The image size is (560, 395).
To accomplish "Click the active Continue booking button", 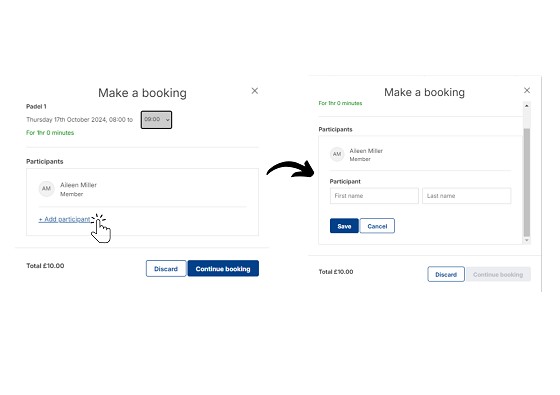I will tap(223, 269).
